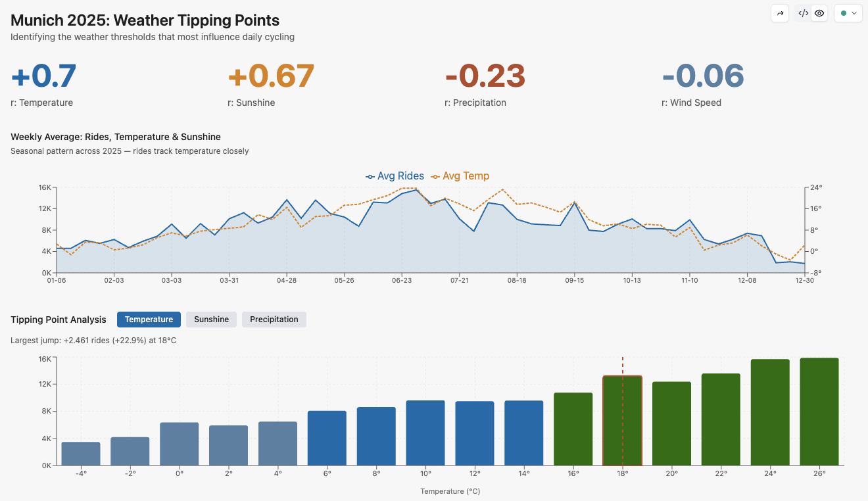Click the -4° temperature bar
Viewport: 868px width, 501px height.
point(81,454)
